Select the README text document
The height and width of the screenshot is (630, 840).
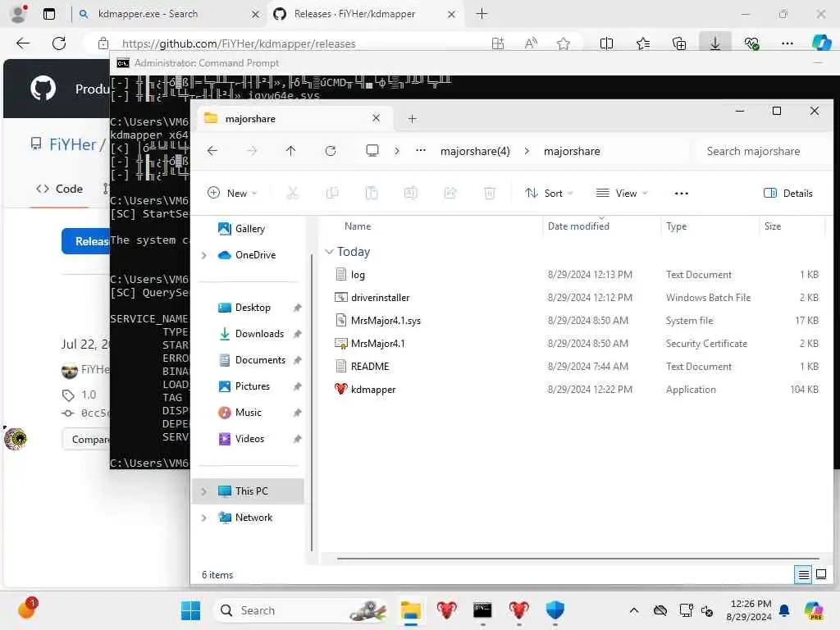pos(577,367)
